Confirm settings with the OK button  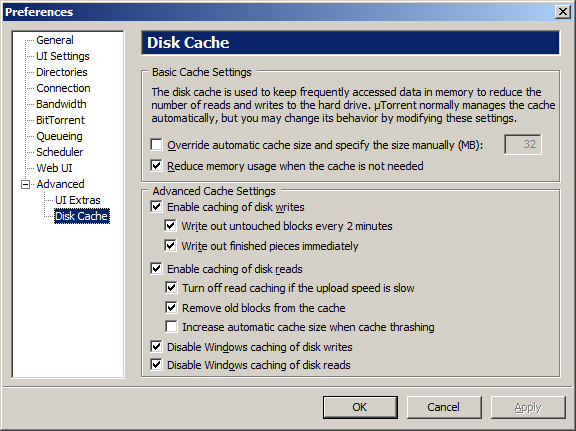point(360,407)
